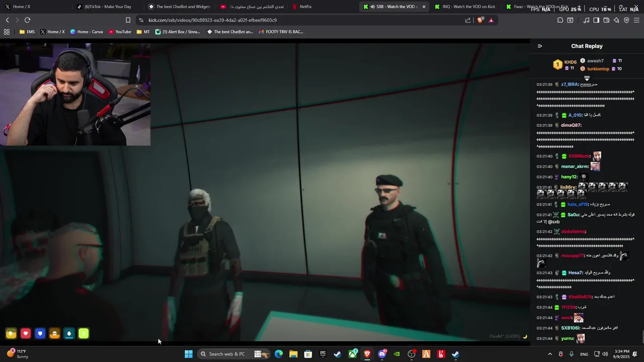Open gifter turkiontop in leaderboard
Image resolution: width=644 pixels, height=362 pixels.
tap(598, 69)
